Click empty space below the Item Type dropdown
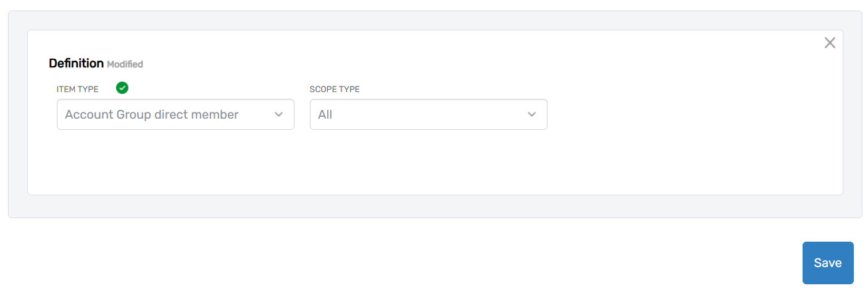868x288 pixels. point(175,162)
